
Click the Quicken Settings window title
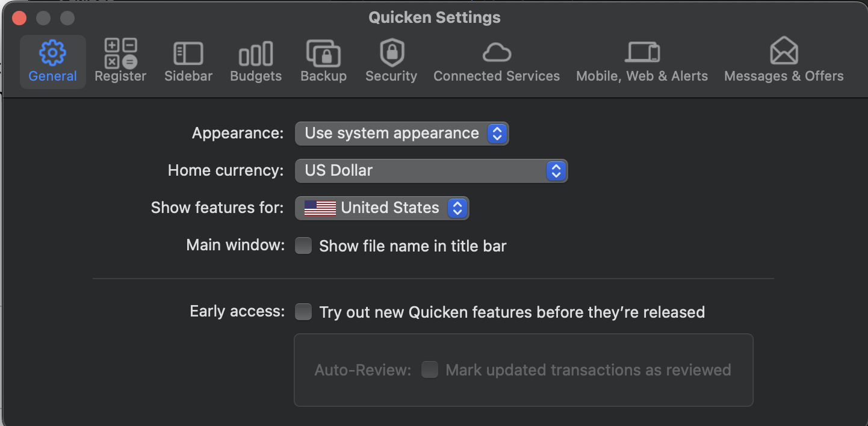coord(435,17)
